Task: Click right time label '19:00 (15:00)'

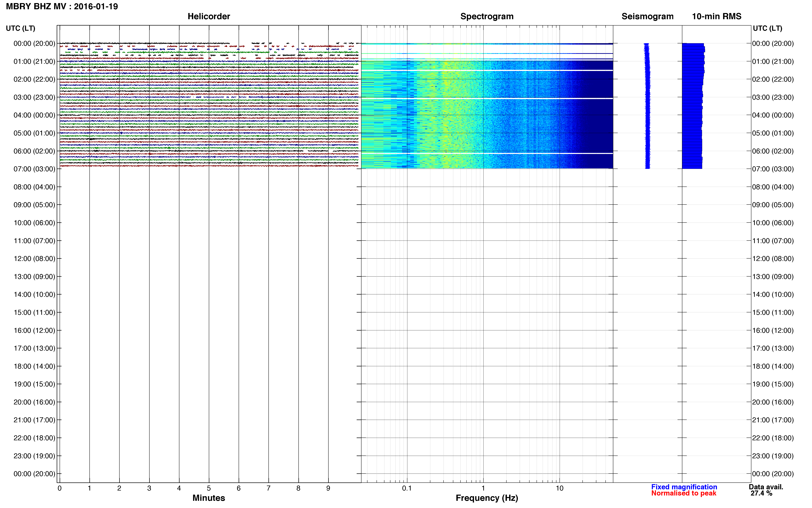Action: coord(773,384)
